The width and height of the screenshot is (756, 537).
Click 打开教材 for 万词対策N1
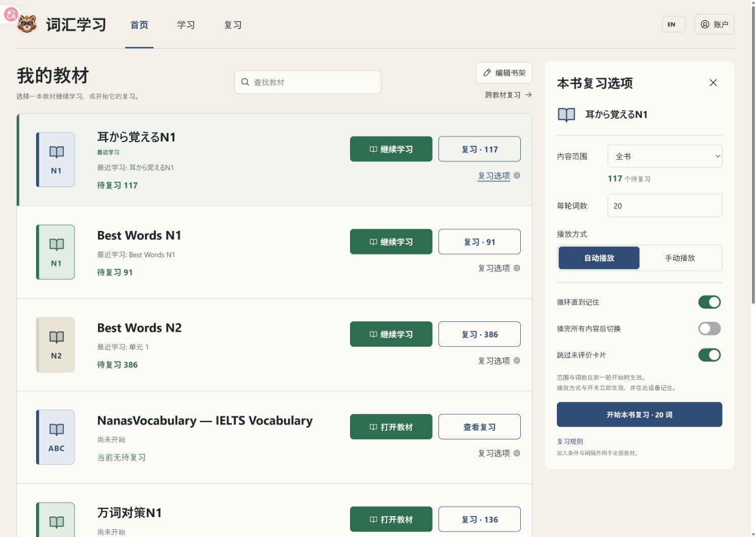coord(391,519)
